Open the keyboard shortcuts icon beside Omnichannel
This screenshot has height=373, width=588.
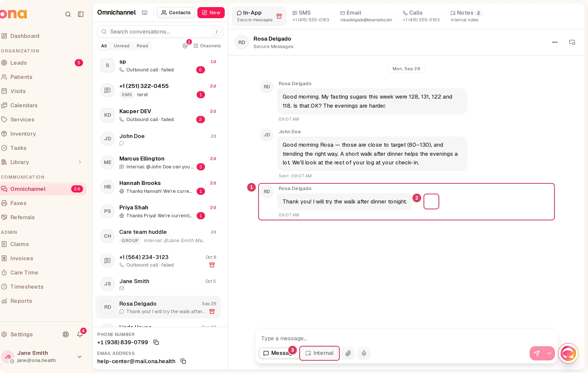tap(145, 12)
